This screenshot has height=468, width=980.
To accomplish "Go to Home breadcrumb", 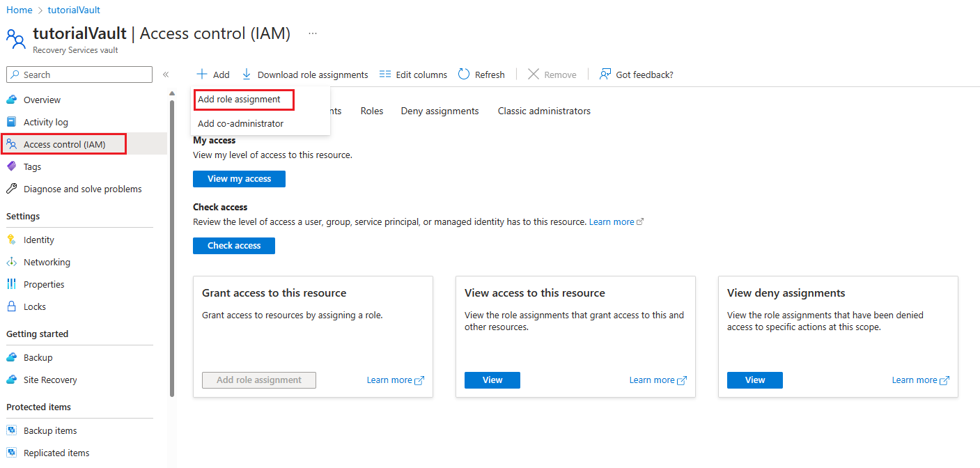I will 20,10.
